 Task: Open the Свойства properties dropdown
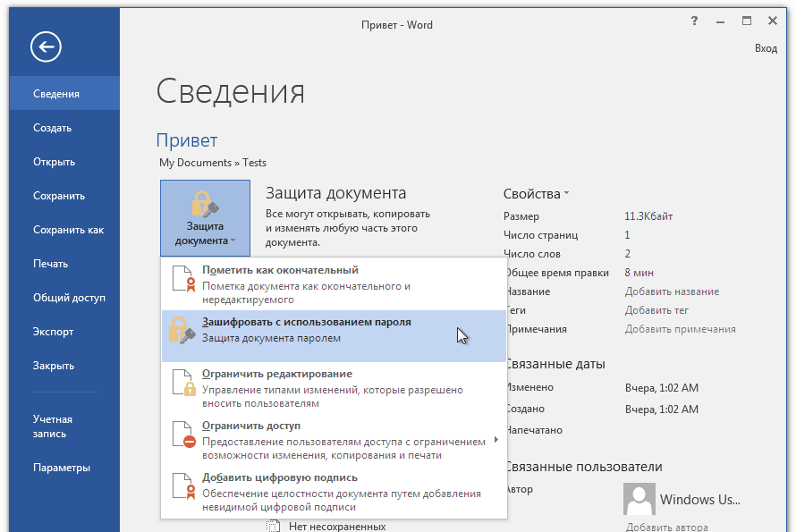(536, 194)
